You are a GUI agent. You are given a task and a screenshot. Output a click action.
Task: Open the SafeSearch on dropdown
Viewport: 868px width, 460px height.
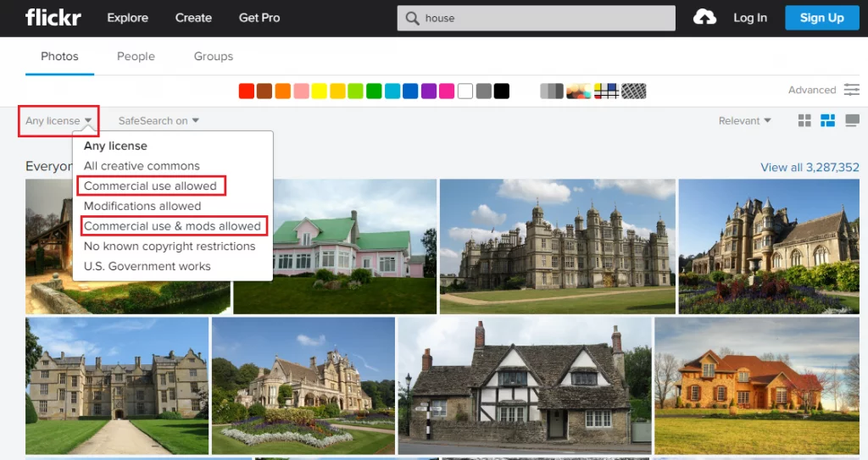click(x=159, y=121)
